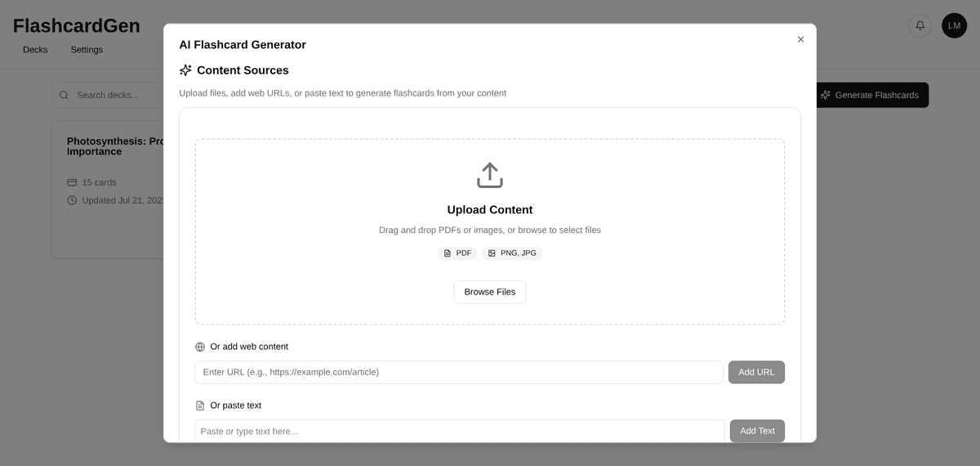Click into the paste text area
980x466 pixels.
coord(459,431)
